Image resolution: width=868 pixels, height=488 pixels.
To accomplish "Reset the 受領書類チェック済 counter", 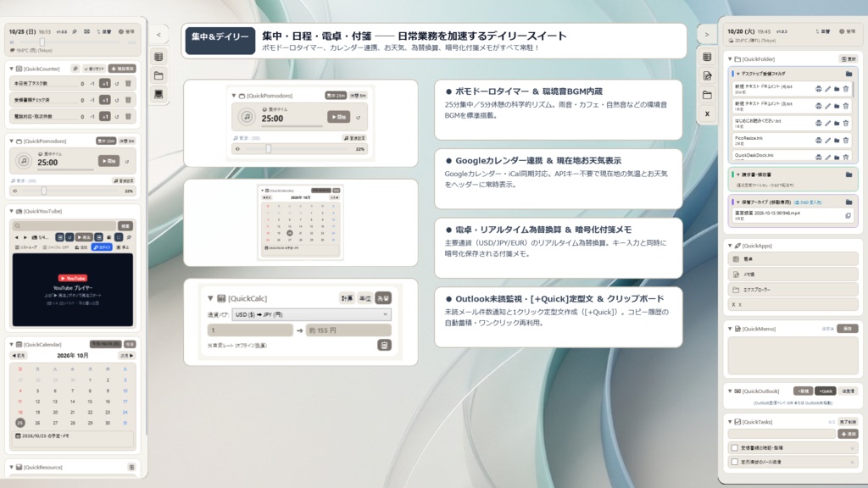I will pyautogui.click(x=117, y=100).
